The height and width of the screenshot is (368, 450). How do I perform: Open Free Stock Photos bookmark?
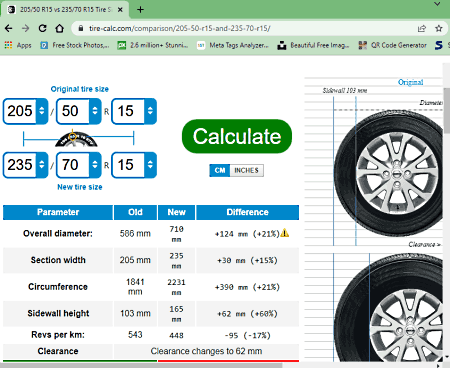coord(75,45)
